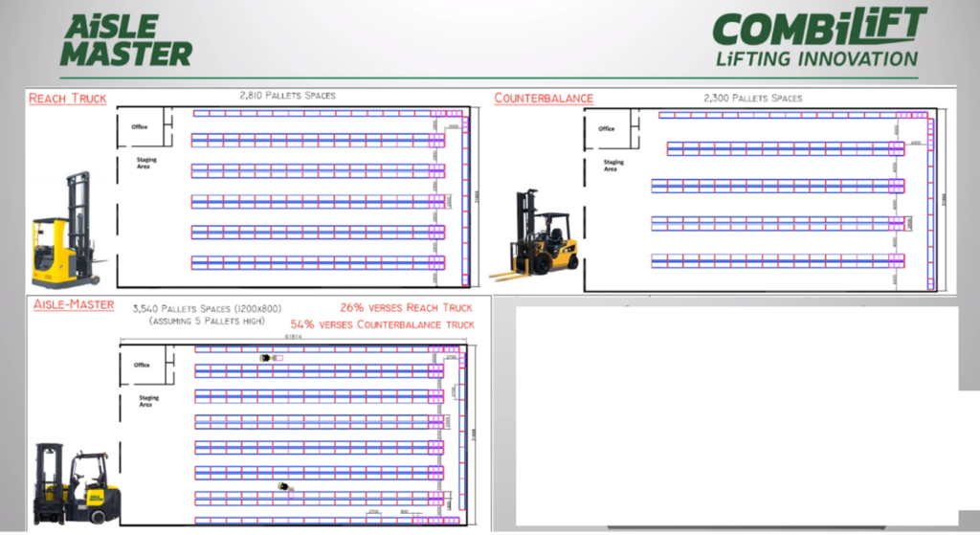The height and width of the screenshot is (535, 980).
Task: Select Office room in Counterbalance layout
Action: click(x=607, y=128)
